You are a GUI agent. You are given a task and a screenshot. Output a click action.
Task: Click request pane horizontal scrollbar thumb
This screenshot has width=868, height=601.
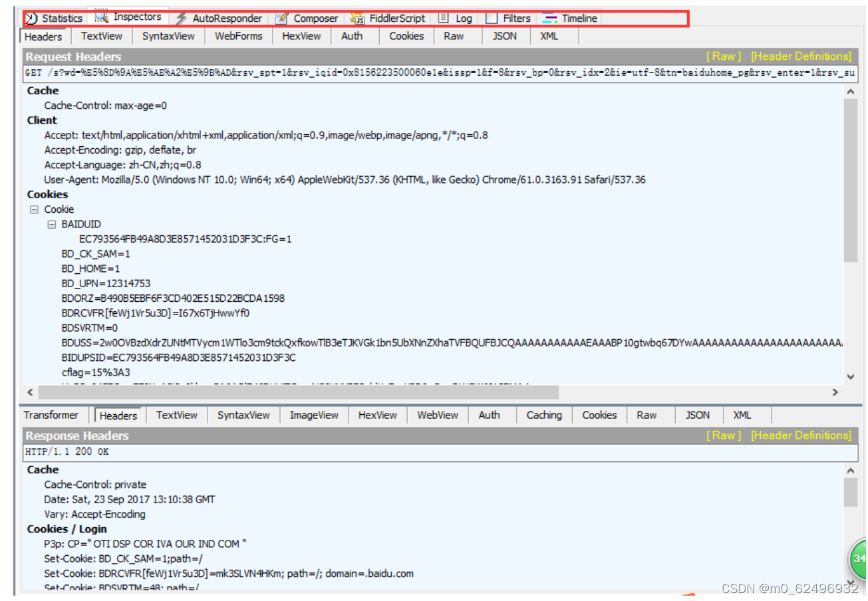(x=297, y=392)
